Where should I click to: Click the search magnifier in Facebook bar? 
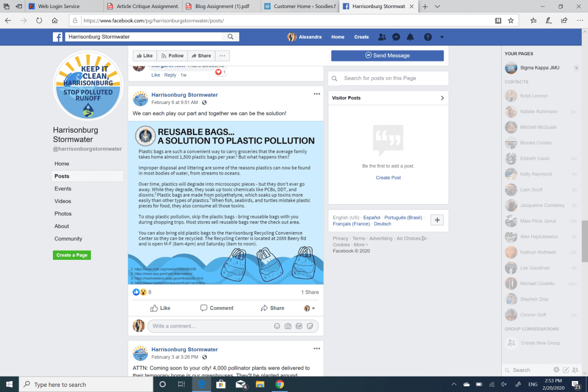(x=230, y=37)
